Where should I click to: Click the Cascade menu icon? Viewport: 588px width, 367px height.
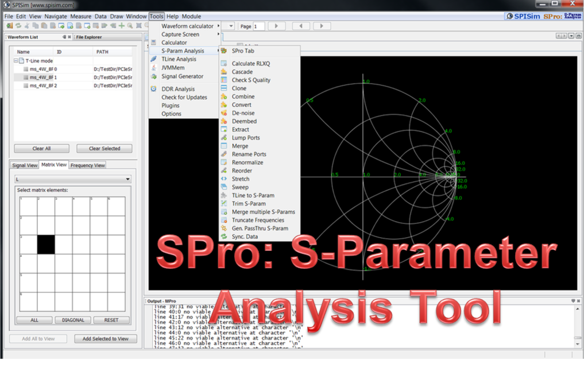[x=224, y=72]
